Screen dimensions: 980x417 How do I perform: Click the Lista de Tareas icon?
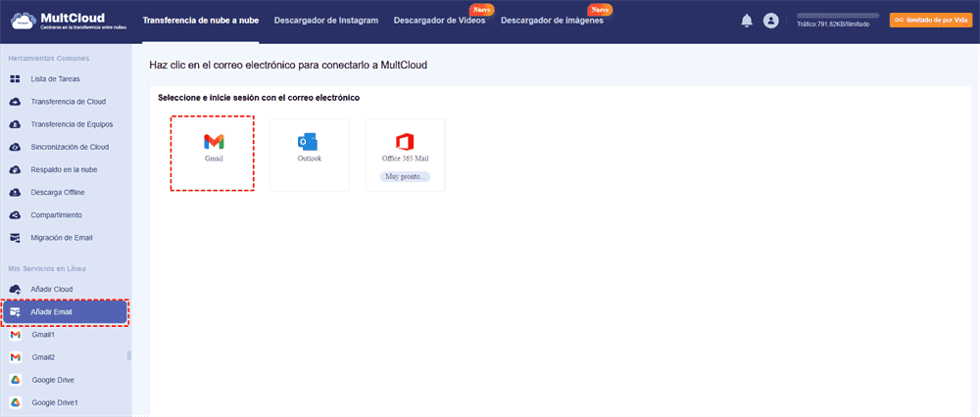[16, 79]
